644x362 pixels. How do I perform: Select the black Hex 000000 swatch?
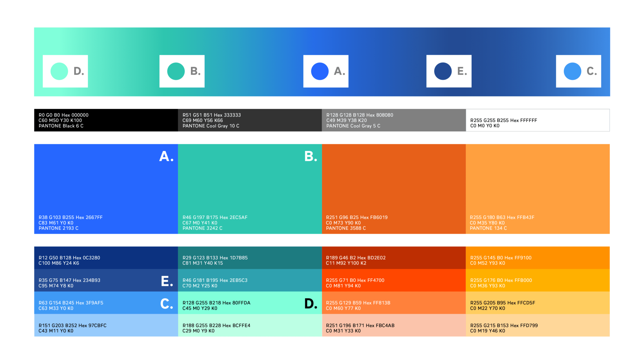106,120
